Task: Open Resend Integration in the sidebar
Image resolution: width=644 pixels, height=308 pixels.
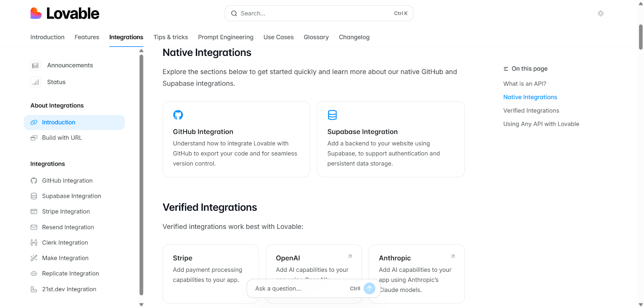Action: coord(68,227)
